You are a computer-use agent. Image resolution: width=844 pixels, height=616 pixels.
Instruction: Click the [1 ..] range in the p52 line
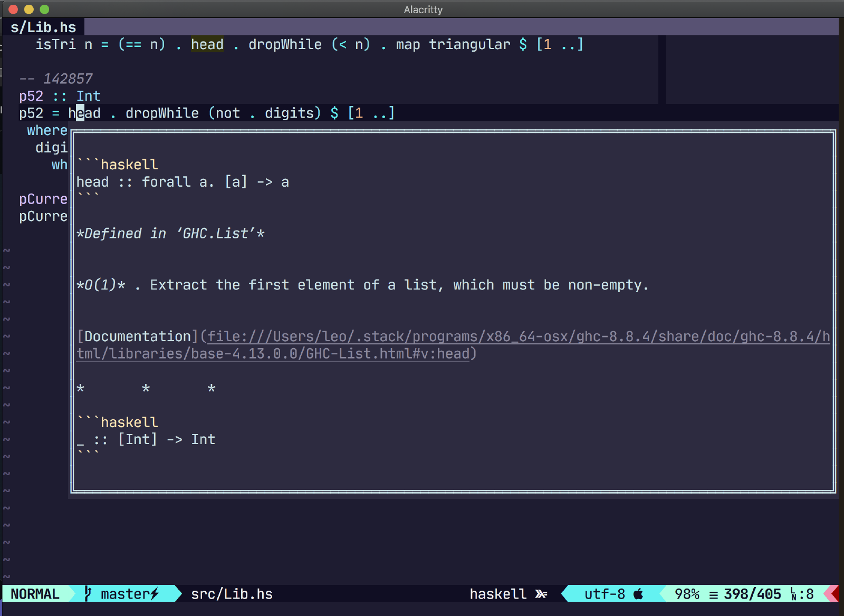(x=371, y=113)
